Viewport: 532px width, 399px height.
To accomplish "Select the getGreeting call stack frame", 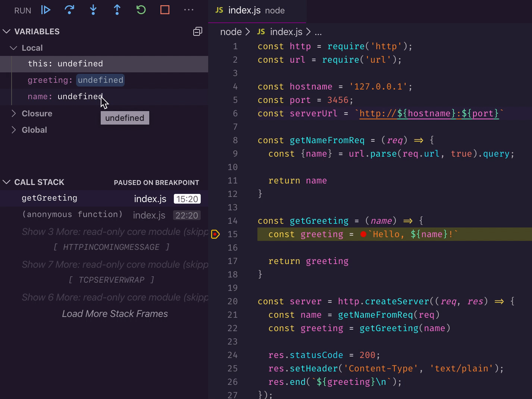I will pos(50,198).
